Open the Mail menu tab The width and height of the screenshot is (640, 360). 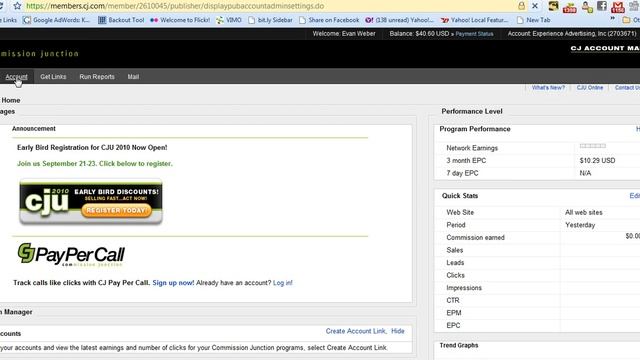(x=133, y=77)
